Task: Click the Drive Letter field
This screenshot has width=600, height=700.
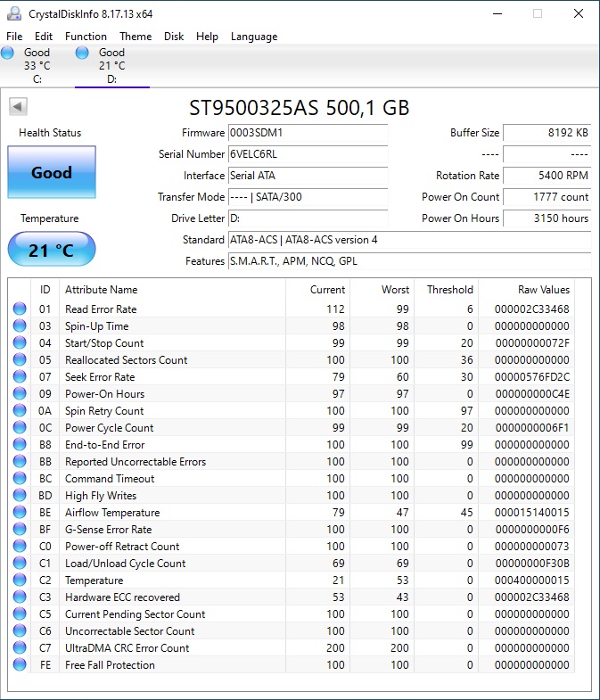Action: 308,218
